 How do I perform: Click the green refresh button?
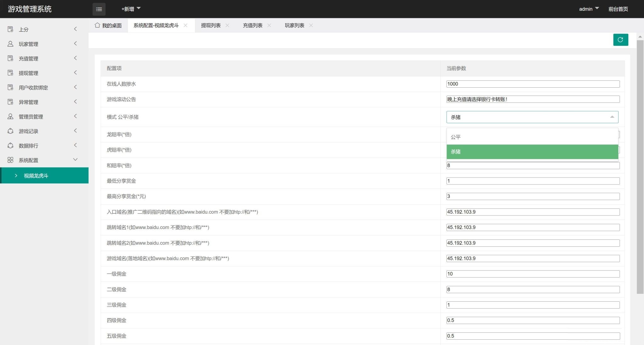point(620,40)
